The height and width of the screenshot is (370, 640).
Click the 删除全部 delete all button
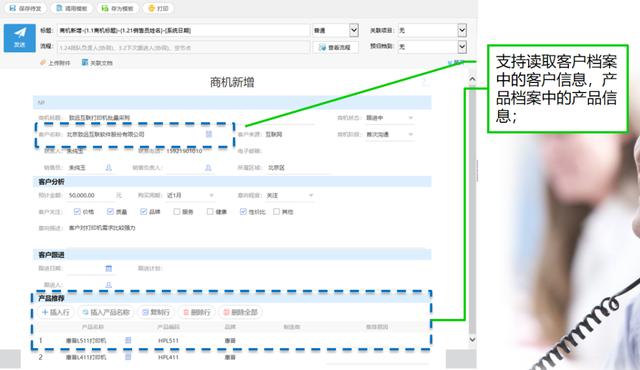pyautogui.click(x=240, y=312)
